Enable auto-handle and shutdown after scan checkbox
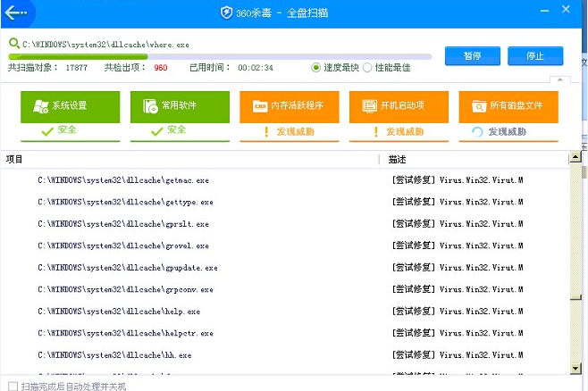 [x=13, y=386]
